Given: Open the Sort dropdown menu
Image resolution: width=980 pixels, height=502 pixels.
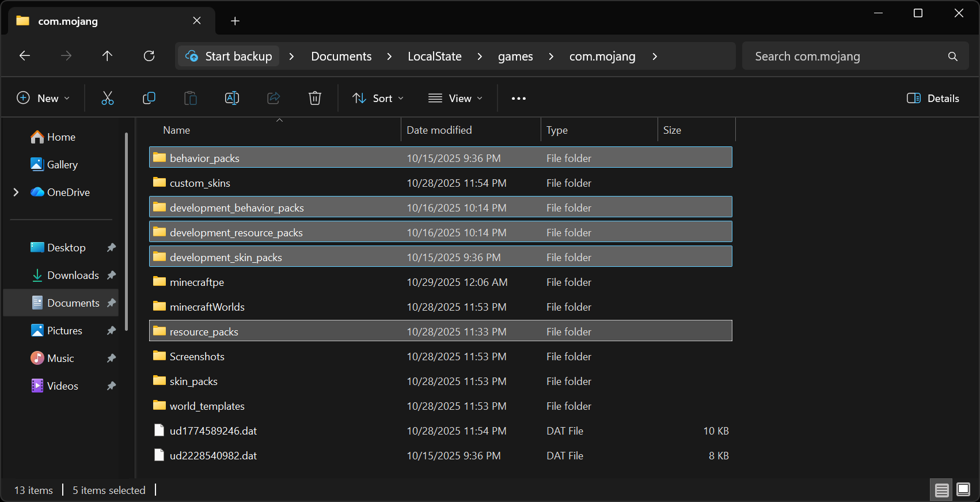Looking at the screenshot, I should pyautogui.click(x=378, y=98).
